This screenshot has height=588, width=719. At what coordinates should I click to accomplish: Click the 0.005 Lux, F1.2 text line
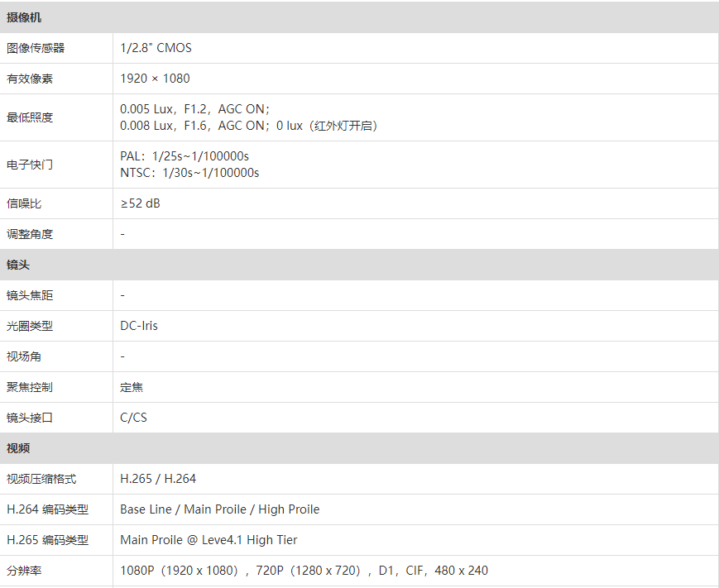195,109
